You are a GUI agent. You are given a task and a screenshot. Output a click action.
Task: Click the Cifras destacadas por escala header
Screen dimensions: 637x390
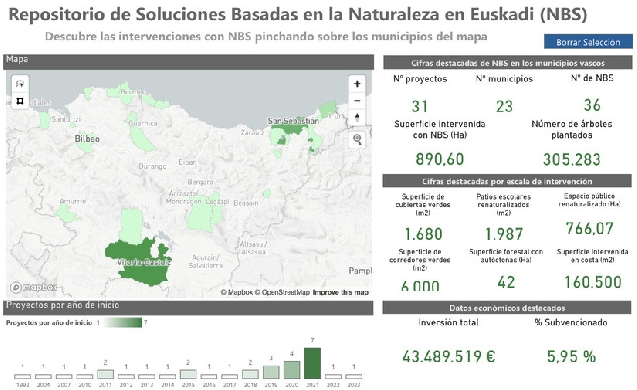coord(507,181)
